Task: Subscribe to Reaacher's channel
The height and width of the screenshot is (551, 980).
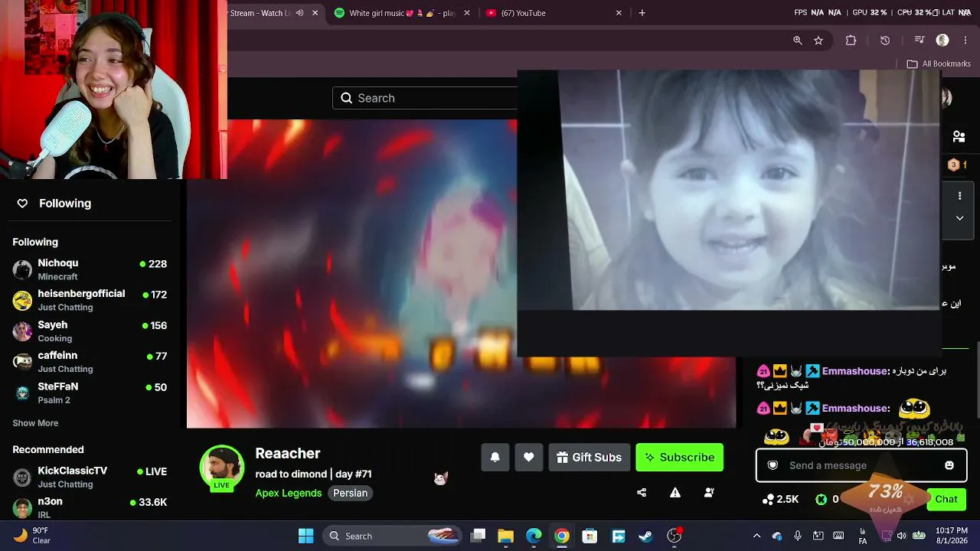Action: tap(680, 458)
